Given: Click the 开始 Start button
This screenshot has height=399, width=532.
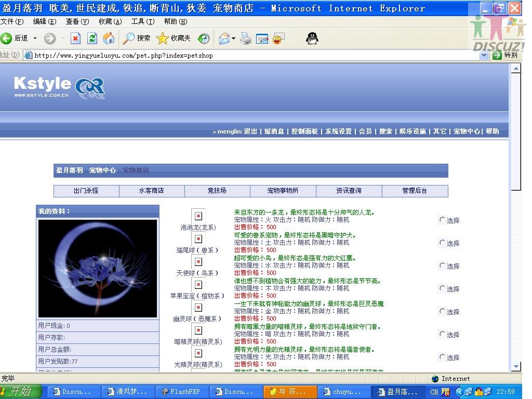Looking at the screenshot, I should tap(20, 392).
